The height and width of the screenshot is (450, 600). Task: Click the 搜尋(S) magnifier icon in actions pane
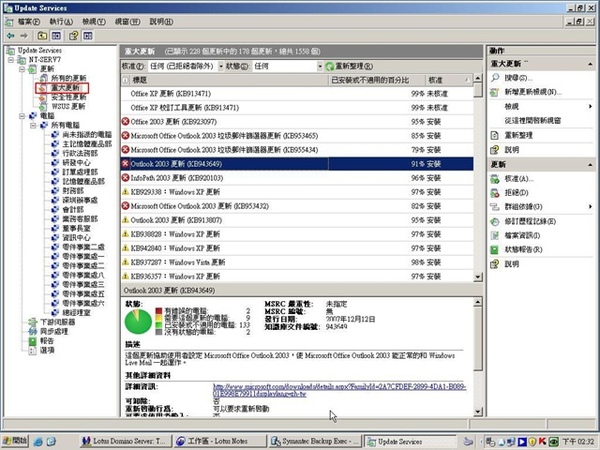click(495, 78)
